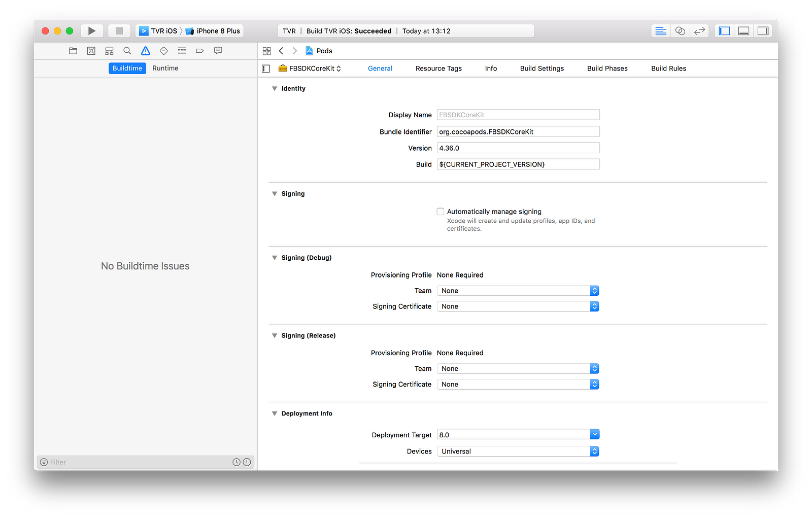Choose the iPhone 8 Plus destination
Image resolution: width=812 pixels, height=519 pixels.
(x=213, y=31)
